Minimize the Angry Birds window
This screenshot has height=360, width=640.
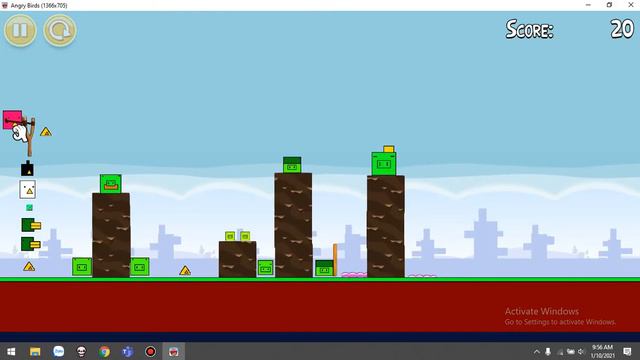click(588, 5)
